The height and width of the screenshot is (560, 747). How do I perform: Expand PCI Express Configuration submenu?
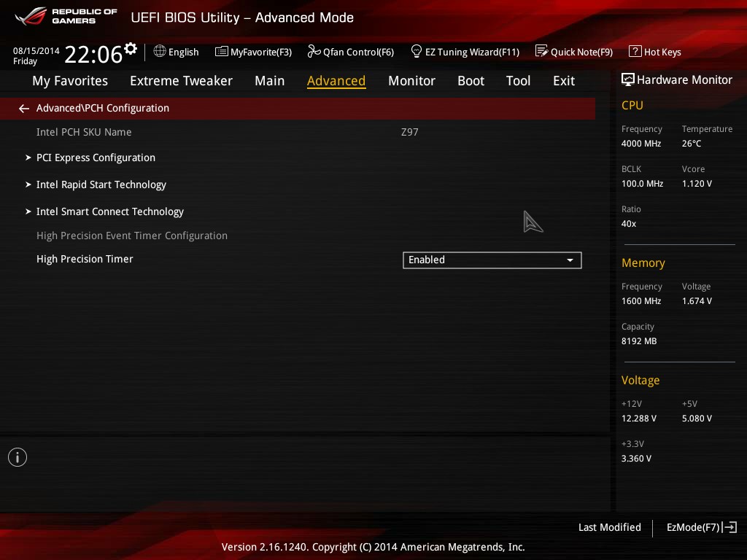point(96,157)
